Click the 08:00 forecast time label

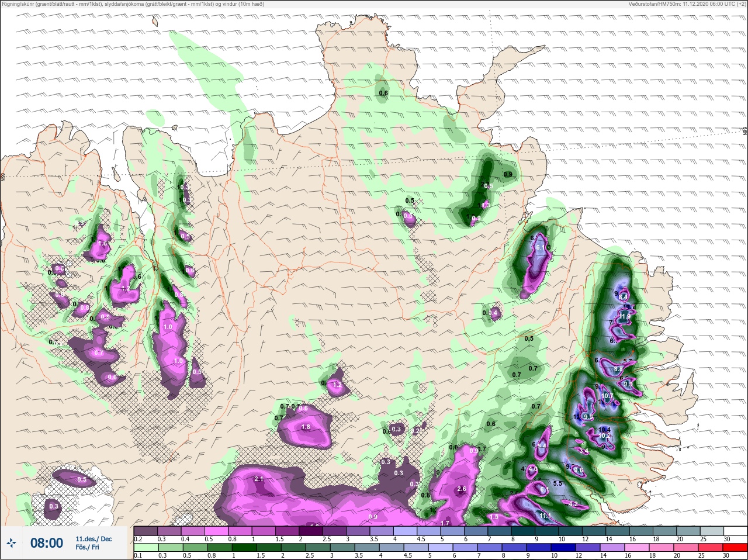pyautogui.click(x=46, y=543)
